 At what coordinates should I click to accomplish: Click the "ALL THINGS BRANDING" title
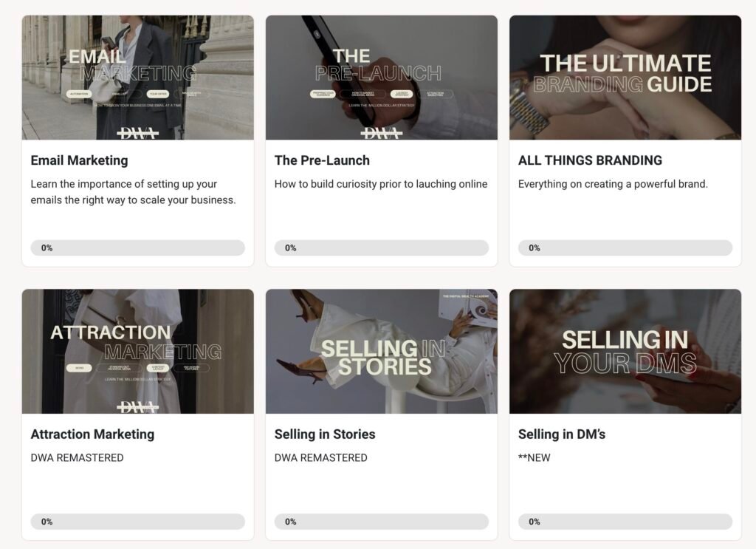click(590, 160)
